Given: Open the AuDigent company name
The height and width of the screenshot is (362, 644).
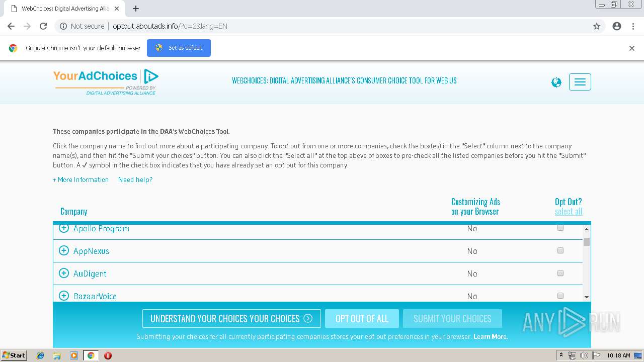Looking at the screenshot, I should click(x=90, y=274).
